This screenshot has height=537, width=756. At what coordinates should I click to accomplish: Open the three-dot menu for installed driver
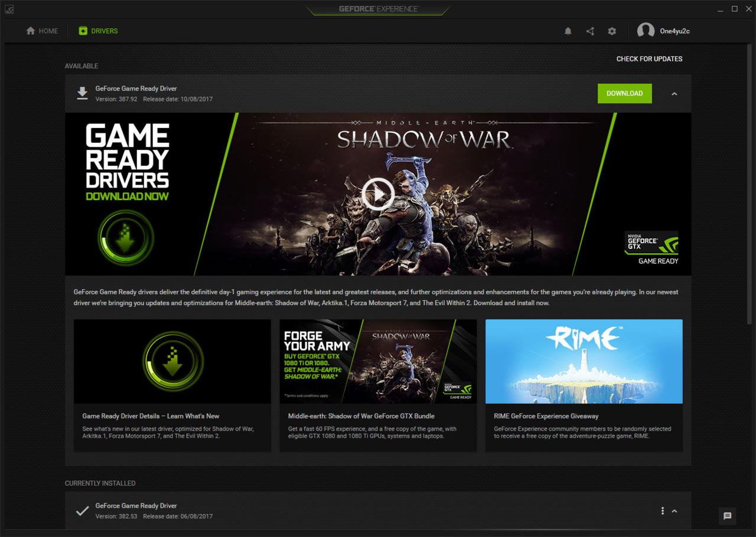pos(663,511)
